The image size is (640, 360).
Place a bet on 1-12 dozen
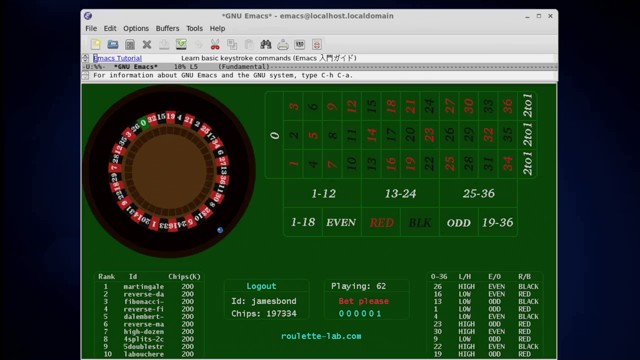(x=323, y=193)
